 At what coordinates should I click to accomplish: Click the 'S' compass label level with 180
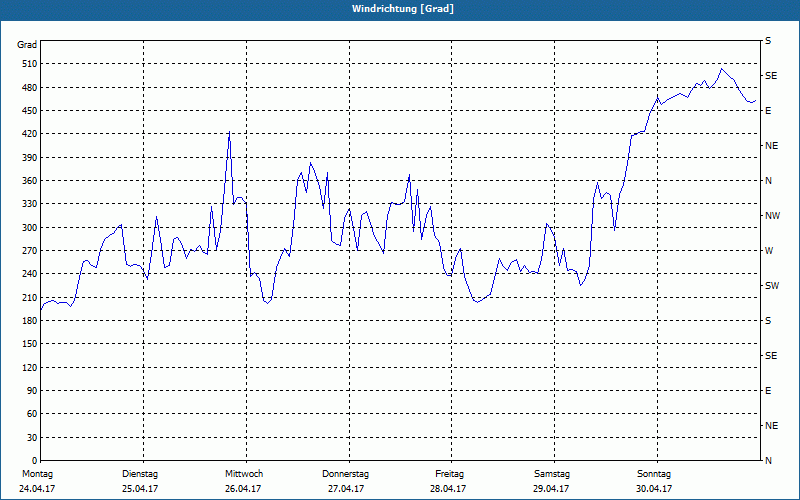click(x=768, y=320)
